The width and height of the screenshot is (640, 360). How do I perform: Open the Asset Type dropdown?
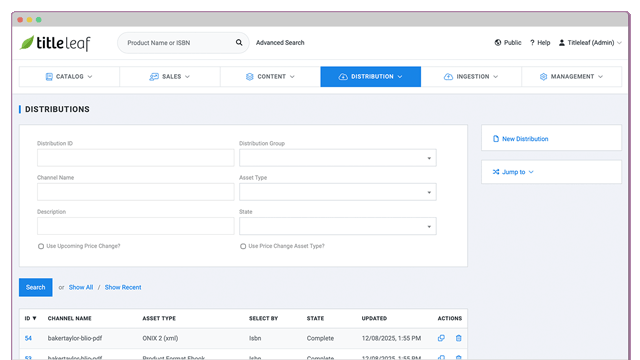(x=338, y=192)
